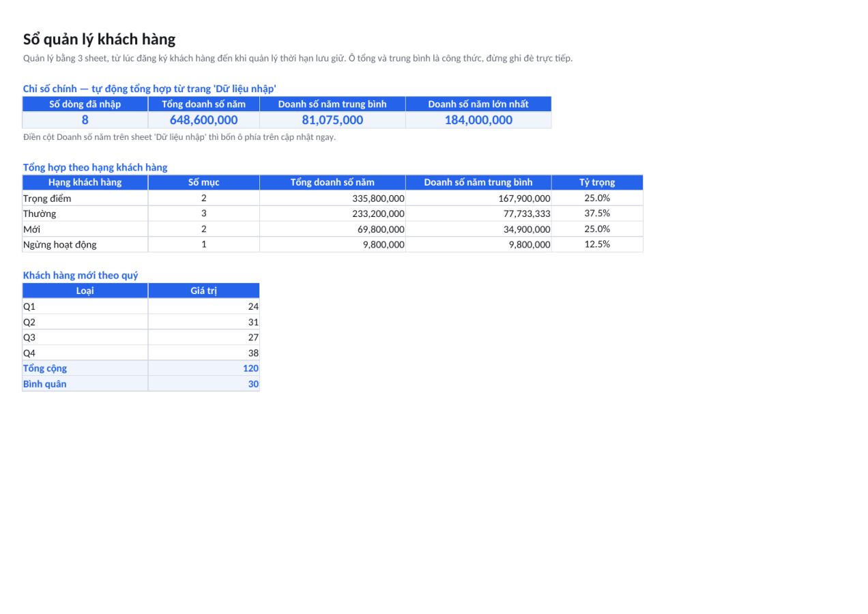Click the count 2 in Mới row
Image resolution: width=868 pixels, height=614 pixels.
pos(204,229)
